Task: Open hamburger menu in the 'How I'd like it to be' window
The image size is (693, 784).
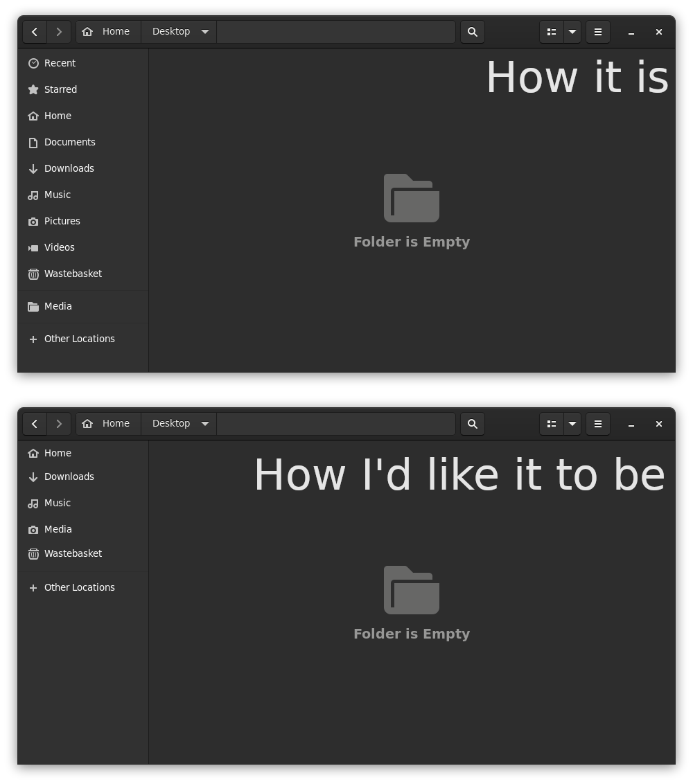Action: 598,424
